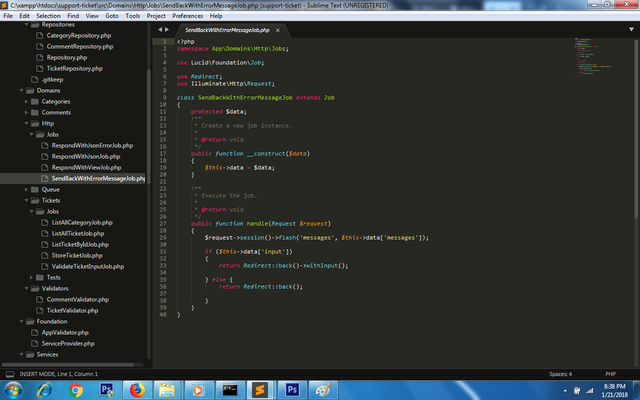
Task: Open the Windows Start menu
Action: click(13, 390)
